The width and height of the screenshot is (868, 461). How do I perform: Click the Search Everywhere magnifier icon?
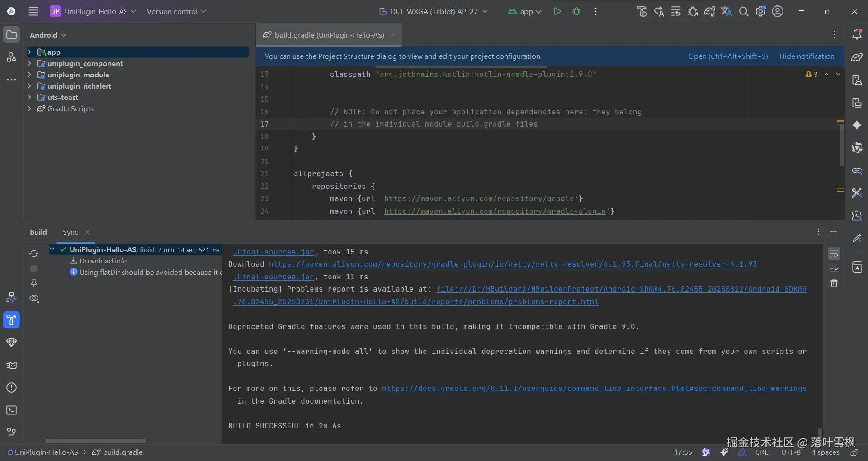tap(744, 11)
